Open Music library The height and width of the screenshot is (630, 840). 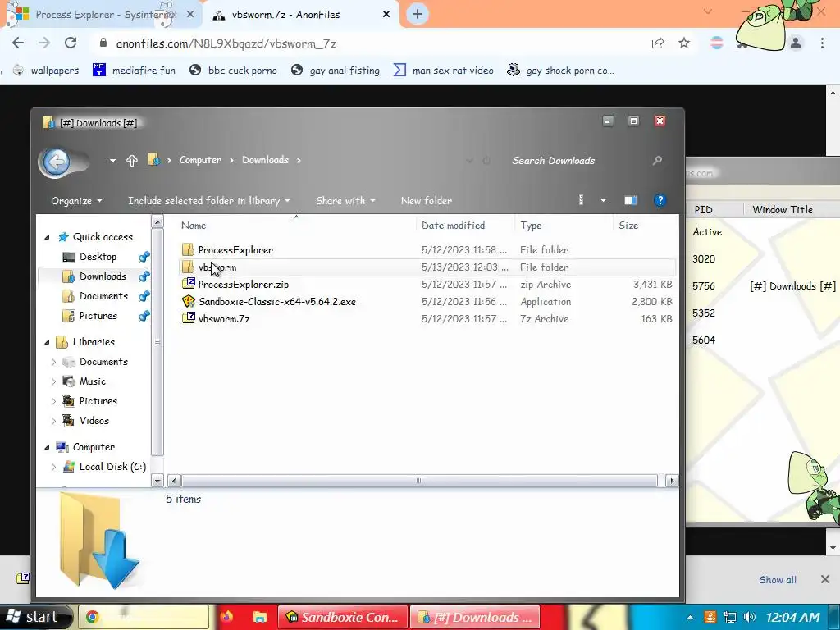(x=92, y=381)
